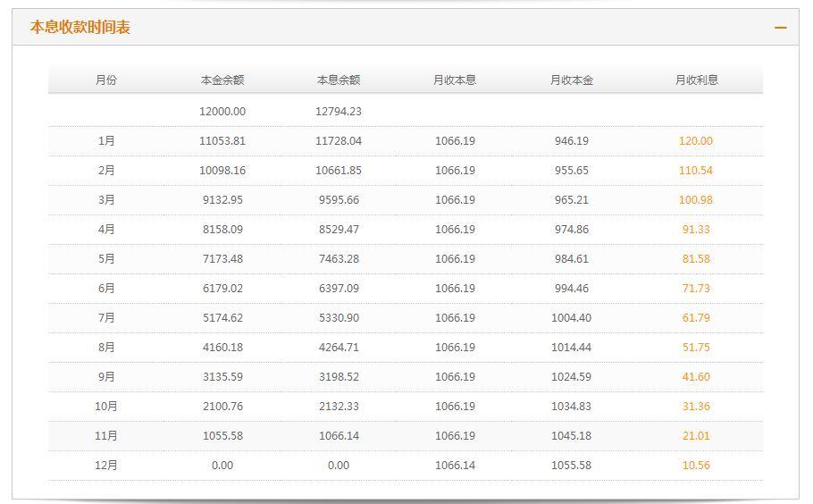Click the 1月 row label
This screenshot has height=504, width=813.
(106, 141)
